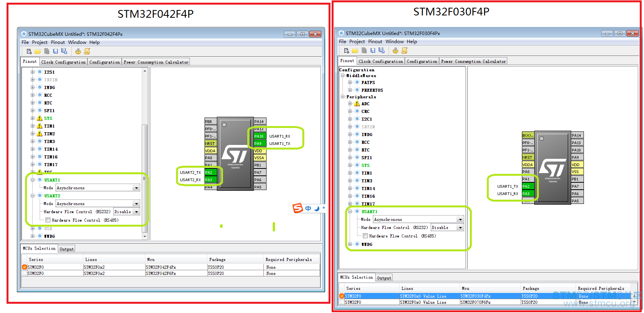Click the Sogou moon icon

pyautogui.click(x=317, y=209)
